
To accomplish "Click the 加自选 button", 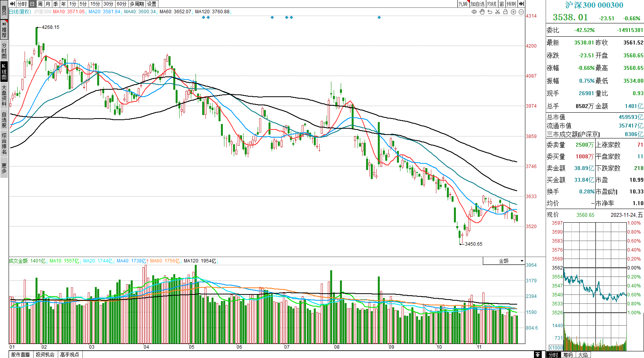I will click(477, 4).
